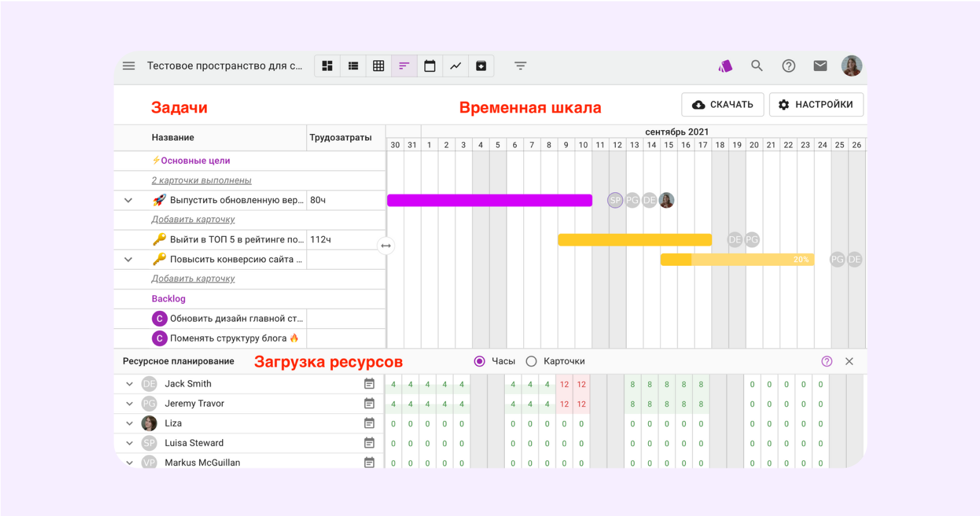Click the search magnifier icon
Viewport: 980px width, 516px height.
click(x=757, y=66)
